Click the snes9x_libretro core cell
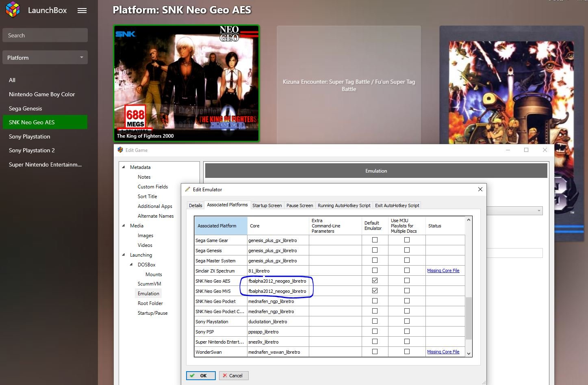The height and width of the screenshot is (385, 588). click(278, 342)
